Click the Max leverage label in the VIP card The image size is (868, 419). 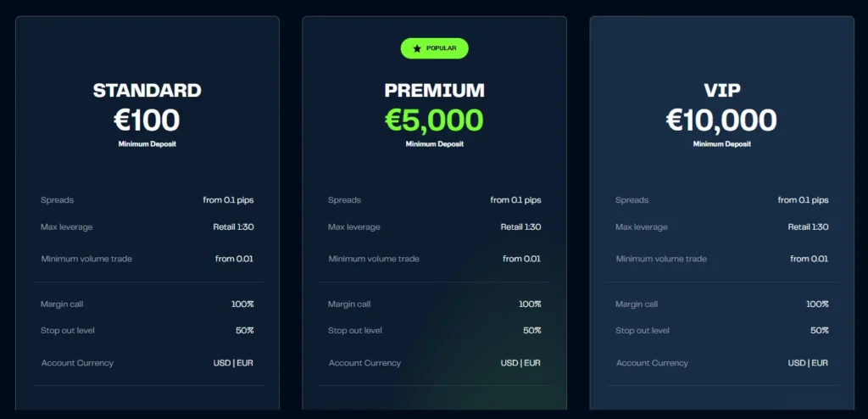[642, 227]
